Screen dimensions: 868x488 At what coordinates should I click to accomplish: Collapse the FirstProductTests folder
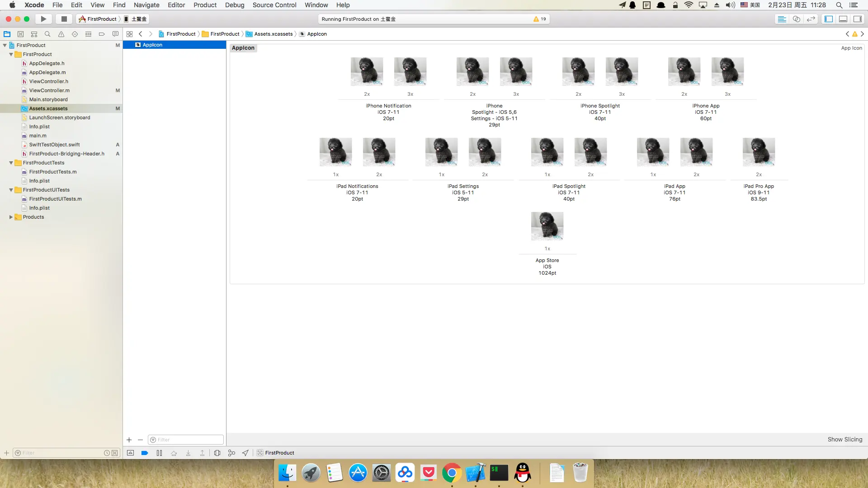(11, 163)
